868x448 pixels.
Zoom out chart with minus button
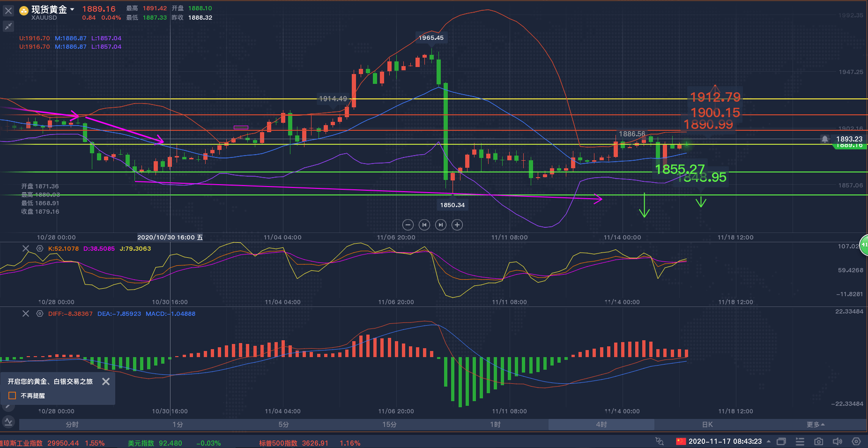tap(408, 225)
